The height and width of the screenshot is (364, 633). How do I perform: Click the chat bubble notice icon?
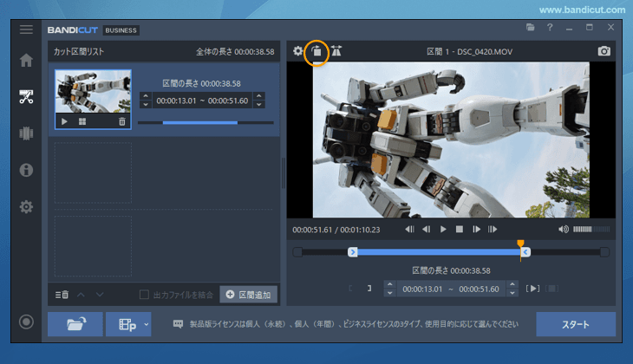(x=178, y=324)
